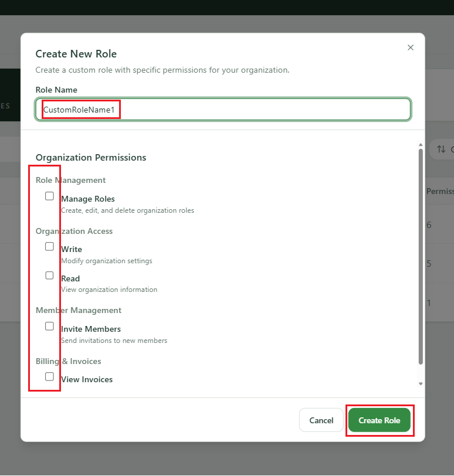This screenshot has height=476, width=454.
Task: Click the permissions list scrollbar thumb
Action: pyautogui.click(x=421, y=257)
